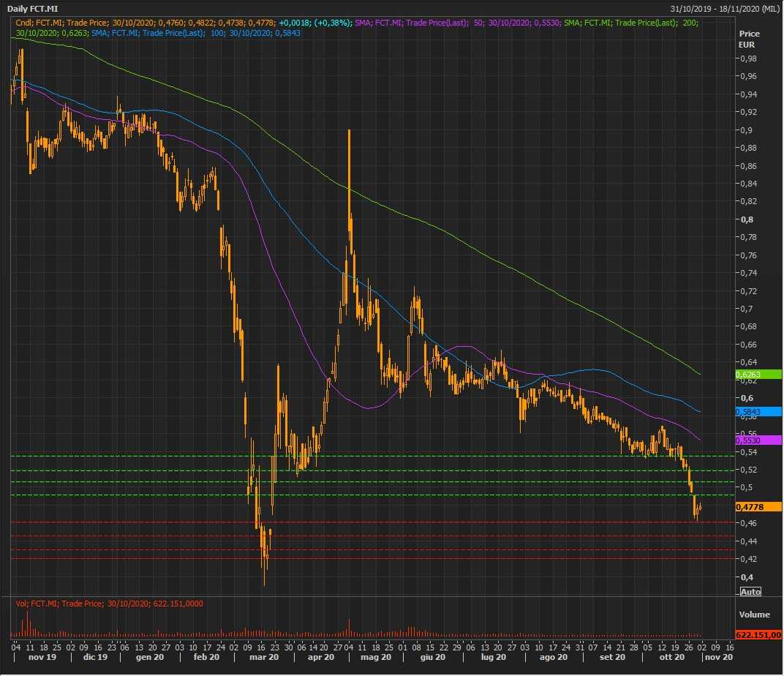
Task: Click the Vol FCT.MI volume legend text
Action: pos(110,604)
